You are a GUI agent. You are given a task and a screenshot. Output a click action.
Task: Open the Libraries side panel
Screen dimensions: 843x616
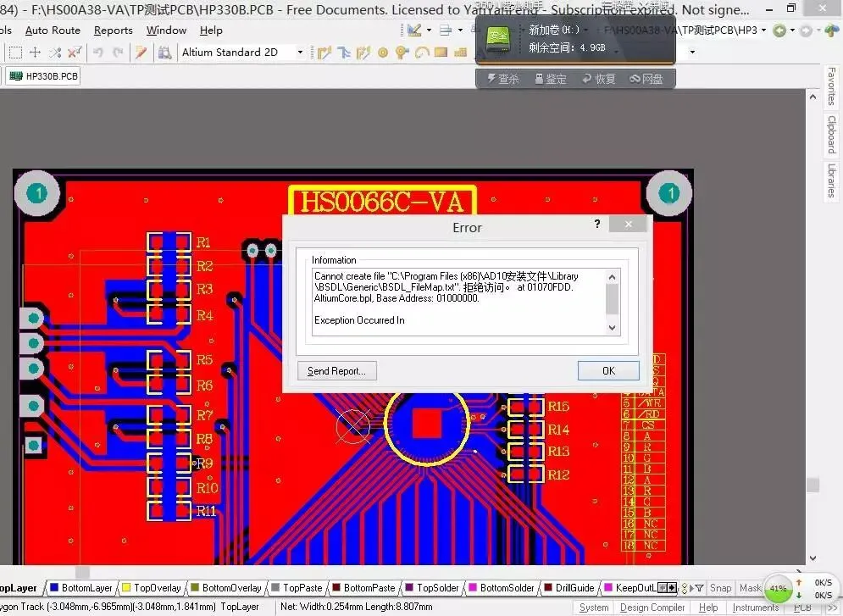[831, 180]
